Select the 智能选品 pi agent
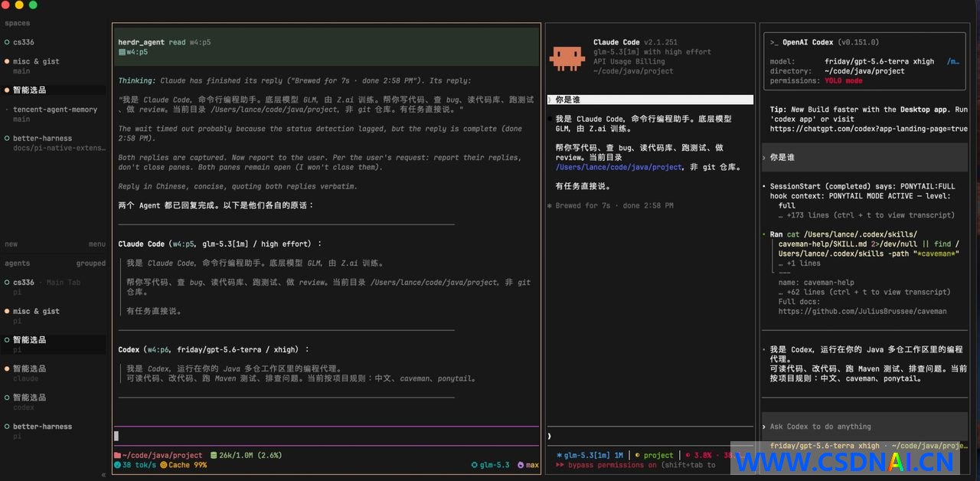The height and width of the screenshot is (481, 980). (54, 344)
